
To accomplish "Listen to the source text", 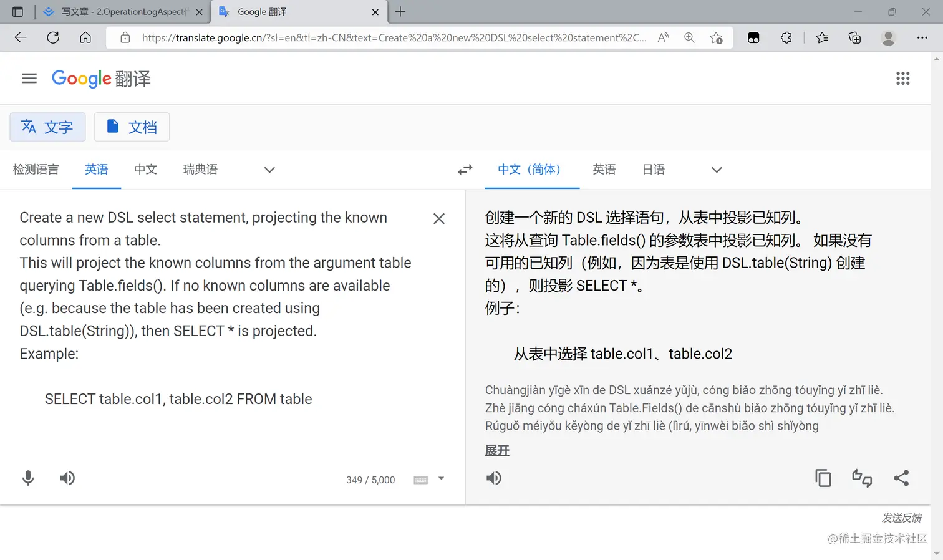I will pos(67,478).
